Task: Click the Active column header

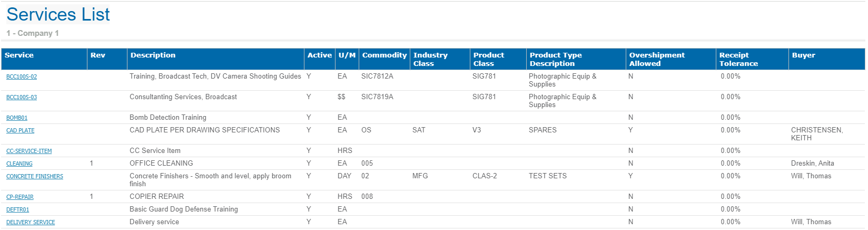Action: pos(320,55)
